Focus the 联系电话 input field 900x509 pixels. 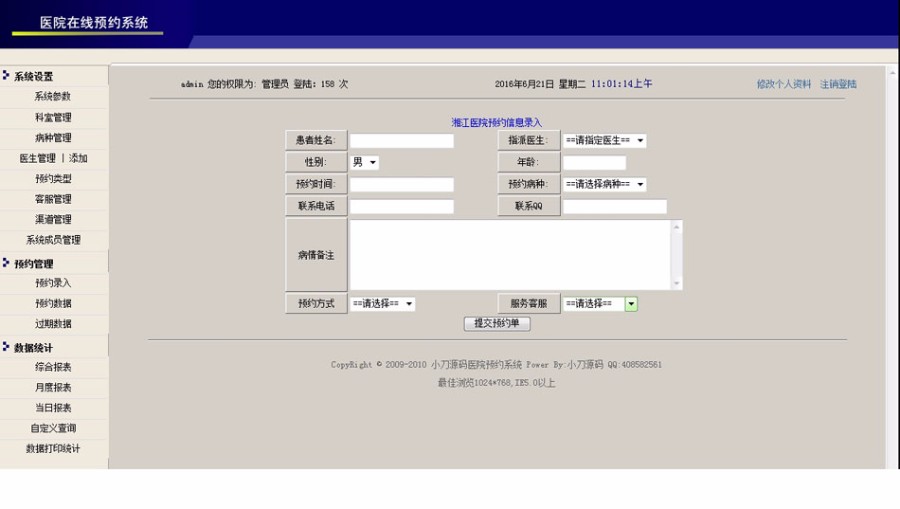click(402, 206)
